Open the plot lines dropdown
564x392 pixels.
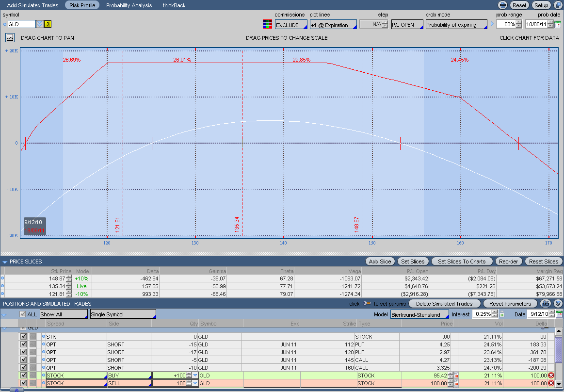click(x=333, y=25)
